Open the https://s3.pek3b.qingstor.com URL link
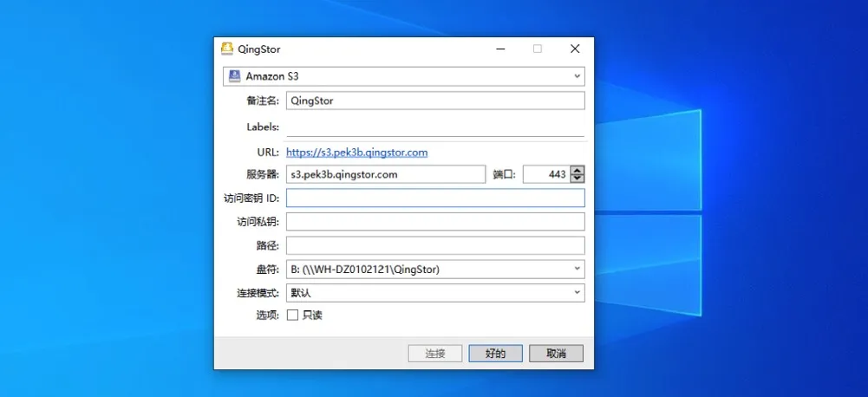 coord(356,153)
